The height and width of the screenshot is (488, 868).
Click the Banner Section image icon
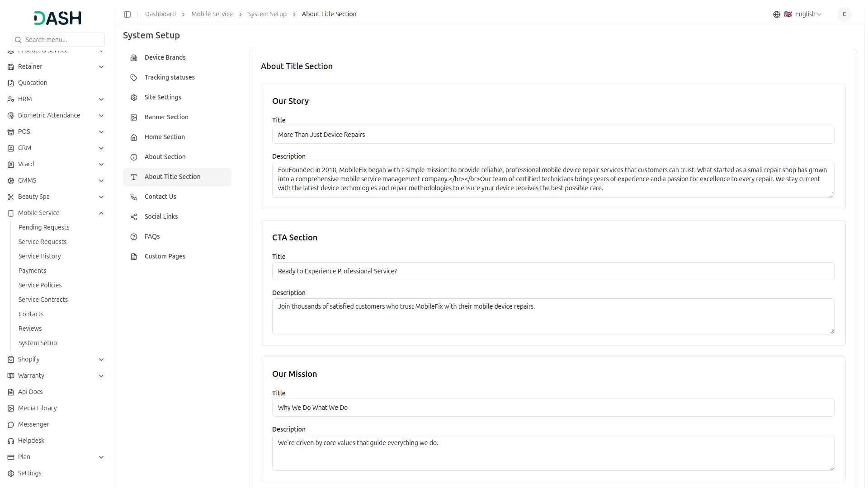tap(133, 117)
